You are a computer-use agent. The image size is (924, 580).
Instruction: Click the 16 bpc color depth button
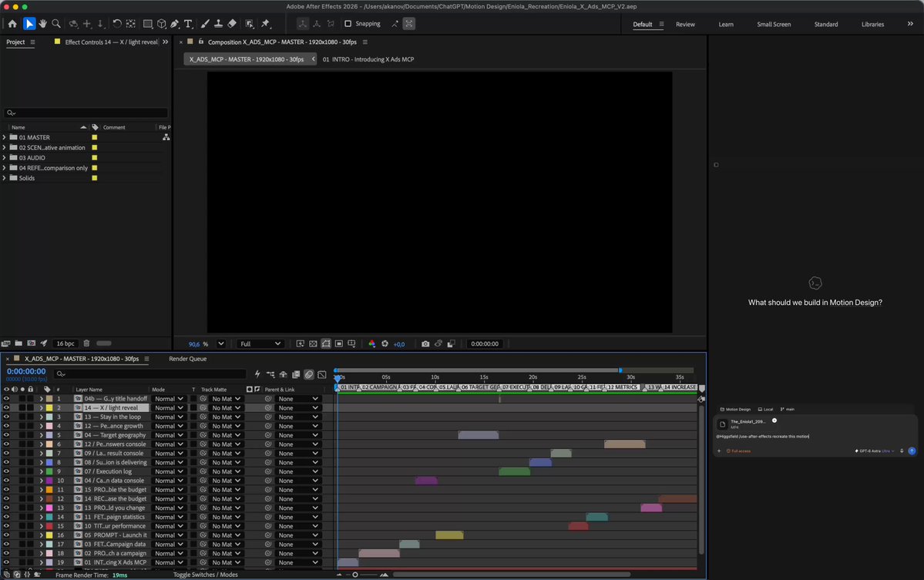click(x=66, y=344)
